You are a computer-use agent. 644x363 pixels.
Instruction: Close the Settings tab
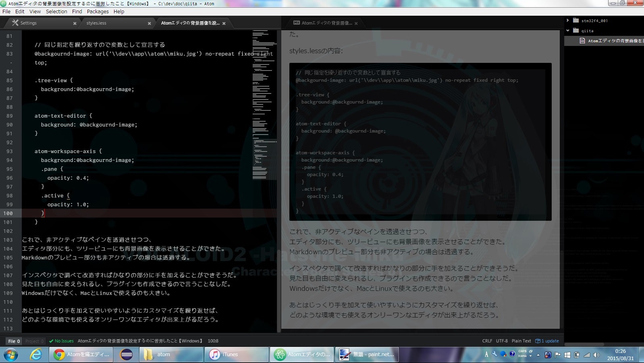(x=75, y=23)
